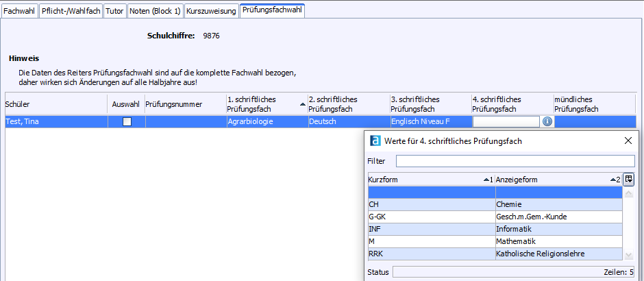Switch to the Fachwahl tab

[18, 11]
